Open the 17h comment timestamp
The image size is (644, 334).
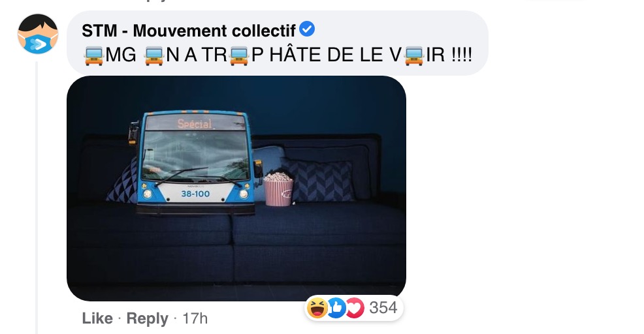click(x=195, y=318)
